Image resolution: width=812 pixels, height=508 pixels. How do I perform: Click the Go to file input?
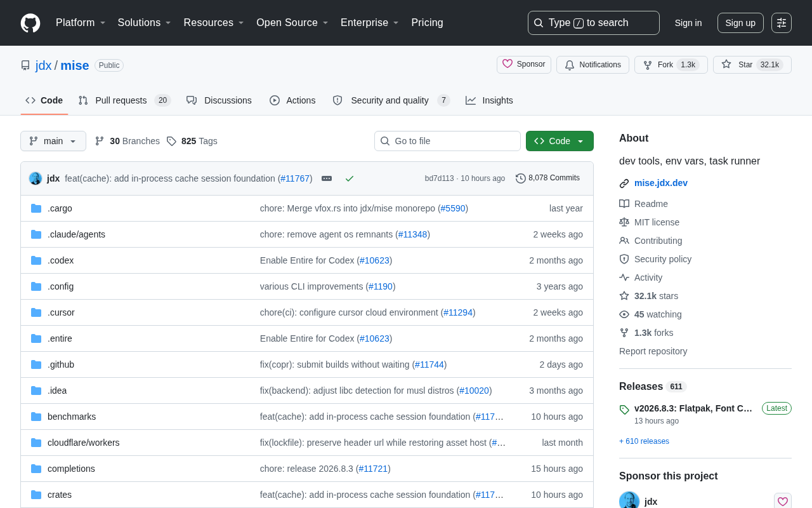pyautogui.click(x=447, y=141)
